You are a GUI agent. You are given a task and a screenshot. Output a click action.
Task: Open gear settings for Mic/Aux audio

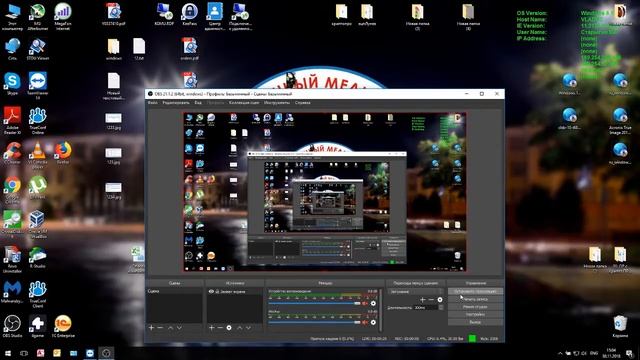(373, 322)
